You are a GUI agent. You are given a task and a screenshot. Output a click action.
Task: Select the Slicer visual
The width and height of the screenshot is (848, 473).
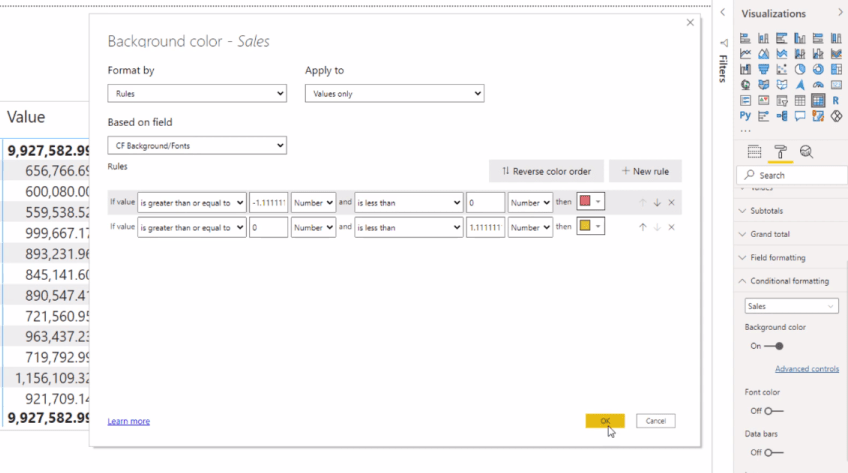click(781, 101)
